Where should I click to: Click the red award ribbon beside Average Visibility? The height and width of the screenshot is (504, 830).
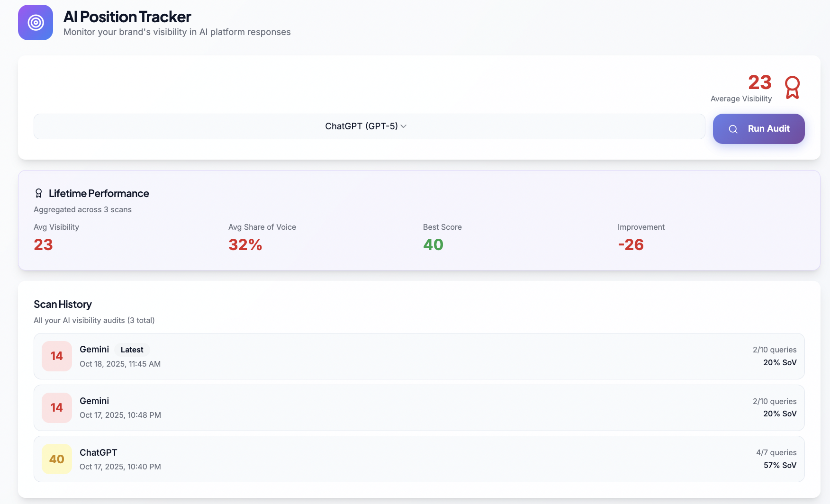(792, 88)
